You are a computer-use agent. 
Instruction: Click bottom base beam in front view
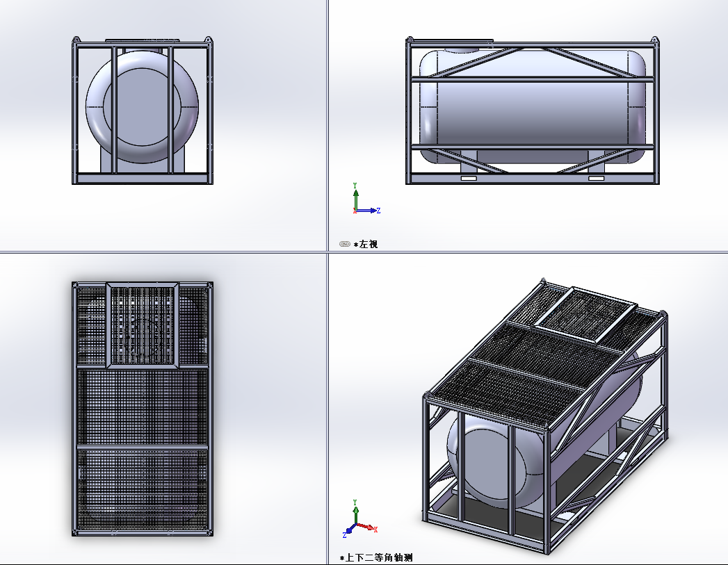tap(142, 179)
